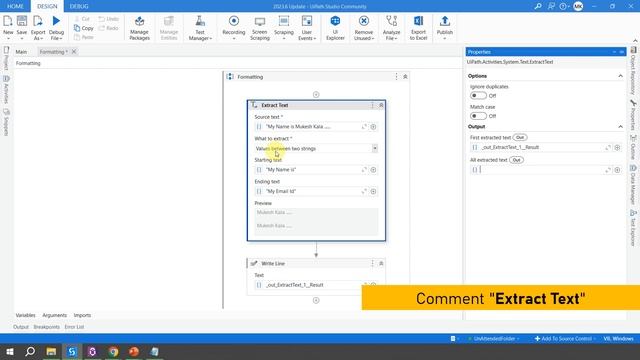Screen dimensions: 640x360
Task: Collapse the Extract Text activity
Action: point(381,105)
